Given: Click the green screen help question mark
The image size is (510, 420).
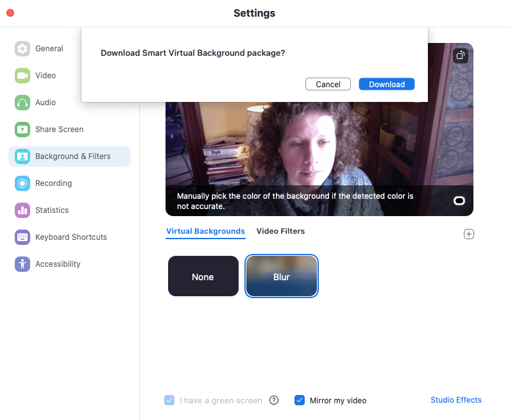Looking at the screenshot, I should [274, 400].
